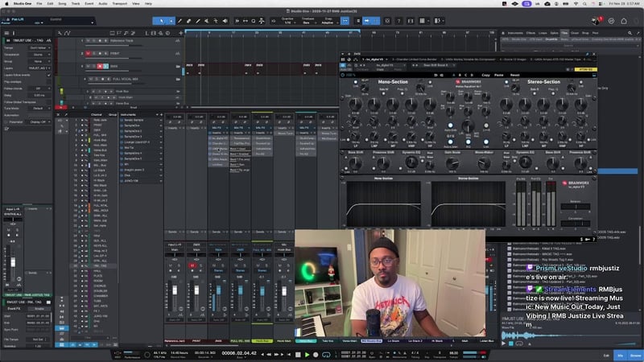The image size is (644, 362).
Task: Open the Transport menu in the menu bar
Action: 121,3
